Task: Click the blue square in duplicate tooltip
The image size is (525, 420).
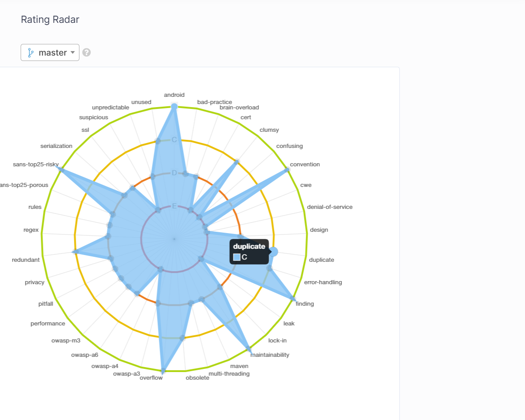Action: tap(237, 257)
